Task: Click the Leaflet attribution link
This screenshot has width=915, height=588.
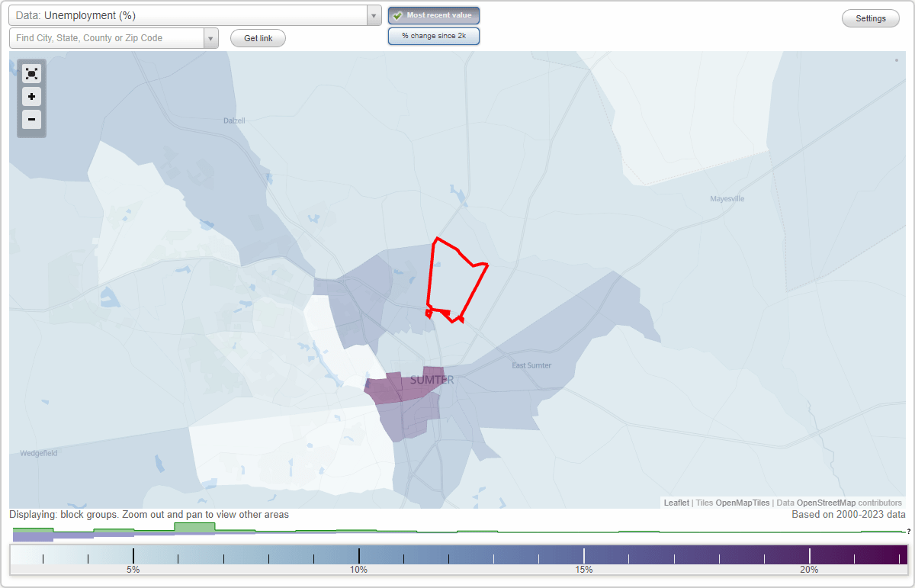Action: [x=676, y=503]
